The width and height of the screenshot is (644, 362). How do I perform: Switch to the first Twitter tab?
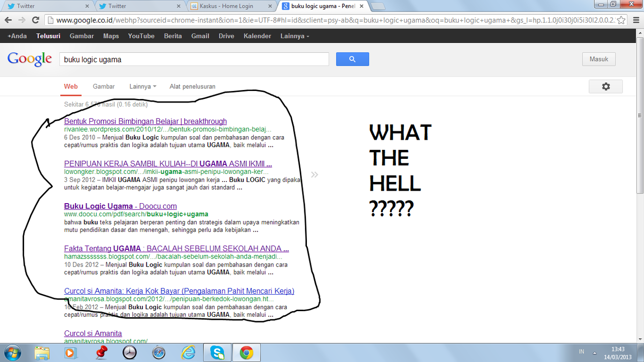(47, 6)
